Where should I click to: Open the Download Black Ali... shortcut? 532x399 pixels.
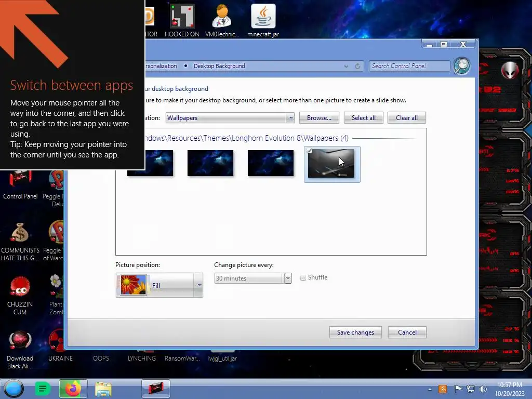(x=20, y=350)
